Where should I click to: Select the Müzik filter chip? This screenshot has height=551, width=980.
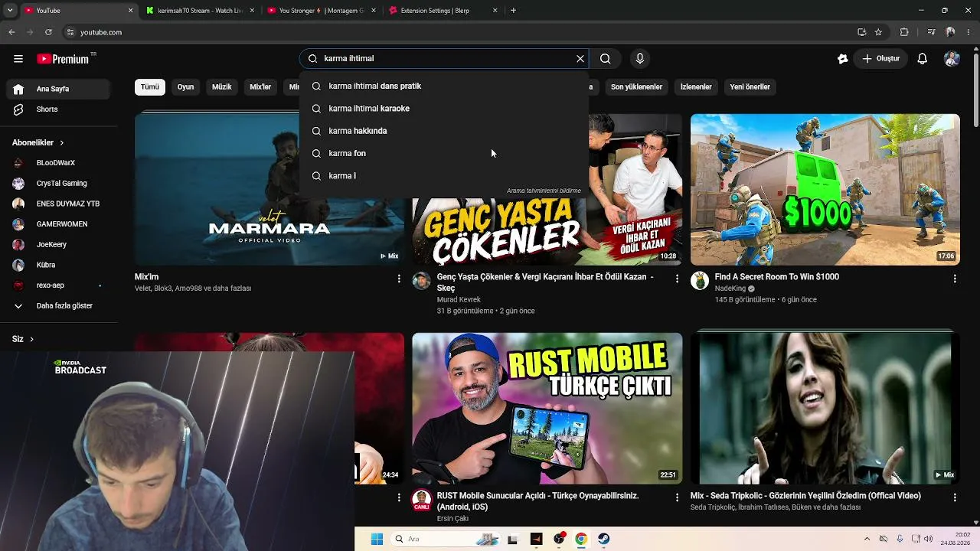coord(221,87)
